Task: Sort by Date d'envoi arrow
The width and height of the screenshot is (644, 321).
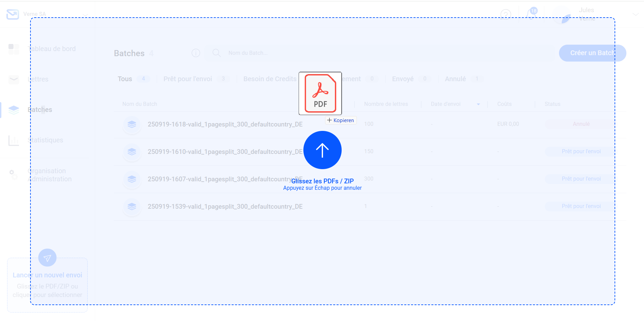Action: coord(478,104)
